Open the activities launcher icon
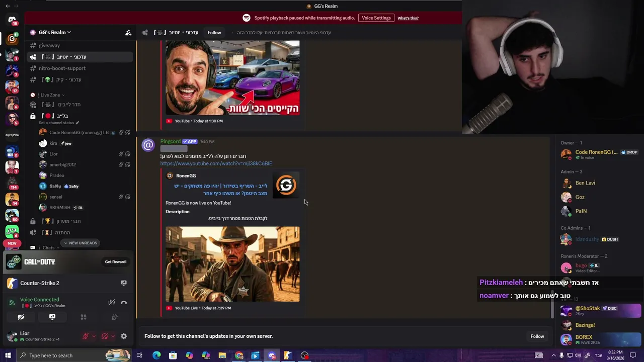This screenshot has height=362, width=644. (84, 317)
